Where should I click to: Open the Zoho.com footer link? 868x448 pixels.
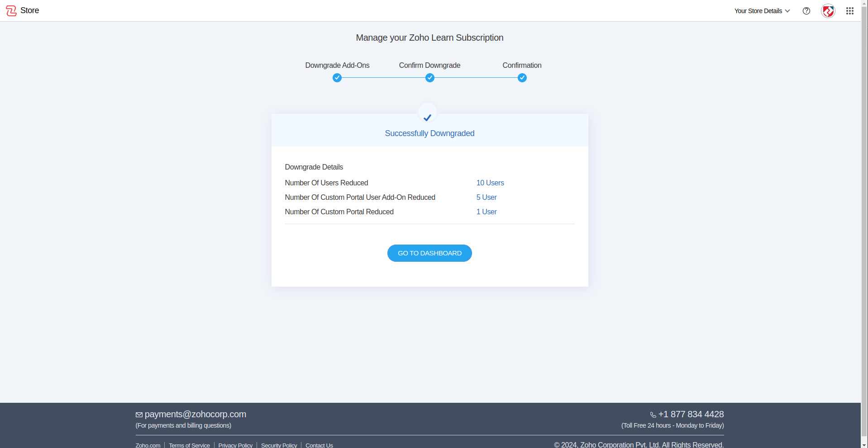(x=148, y=445)
